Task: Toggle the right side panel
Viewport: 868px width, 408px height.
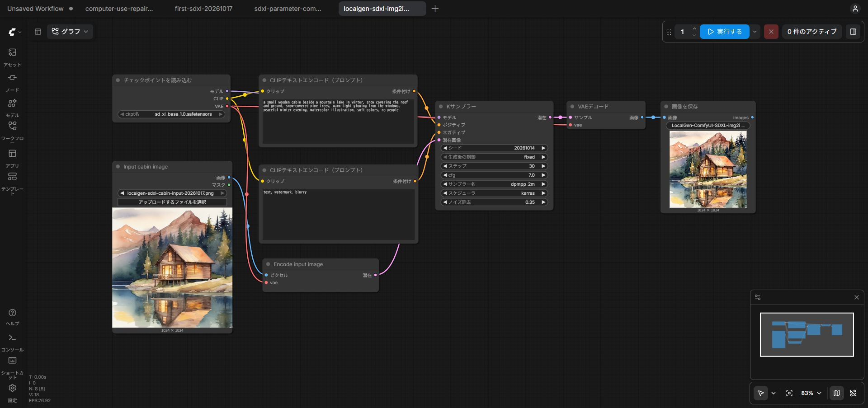Action: coord(853,32)
